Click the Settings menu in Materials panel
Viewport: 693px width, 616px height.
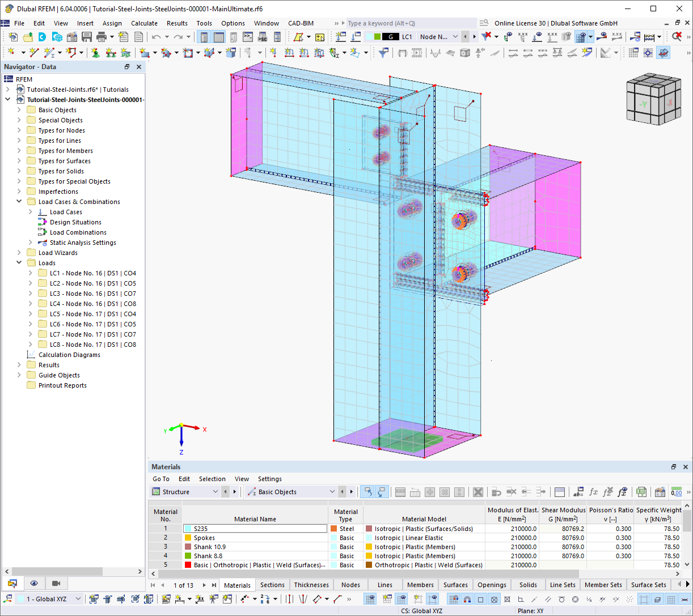[269, 479]
